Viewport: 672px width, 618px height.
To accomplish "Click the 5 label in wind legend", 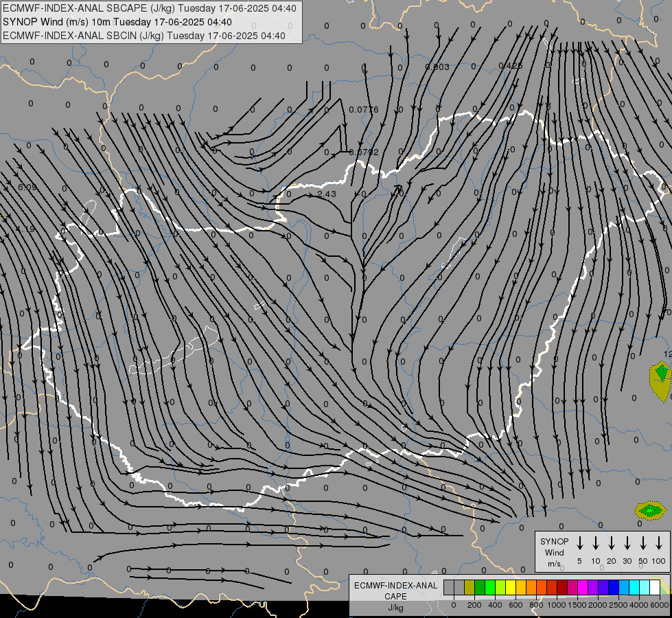I will click(579, 561).
